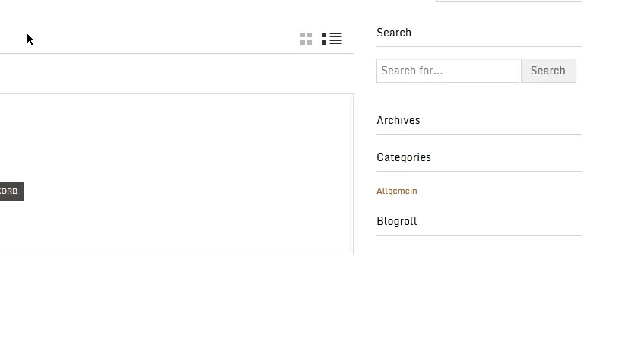
Task: Follow the brown Allgemein link
Action: (x=397, y=191)
